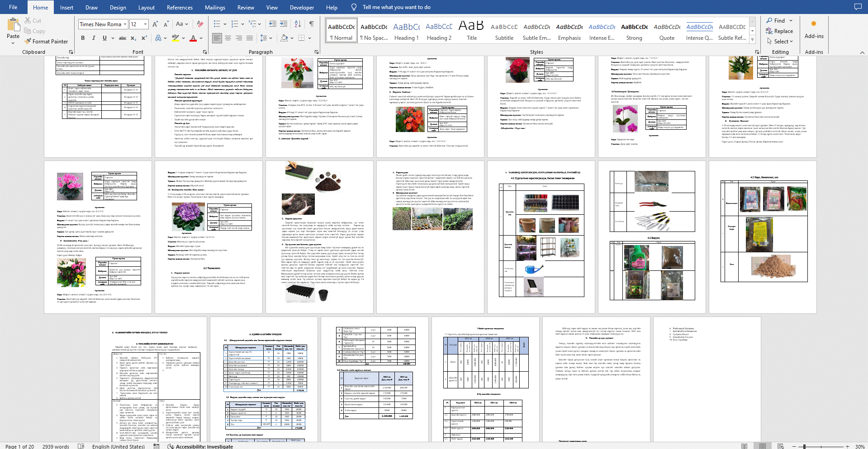Apply the Intense Quote style
The height and width of the screenshot is (449, 868).
point(699,31)
